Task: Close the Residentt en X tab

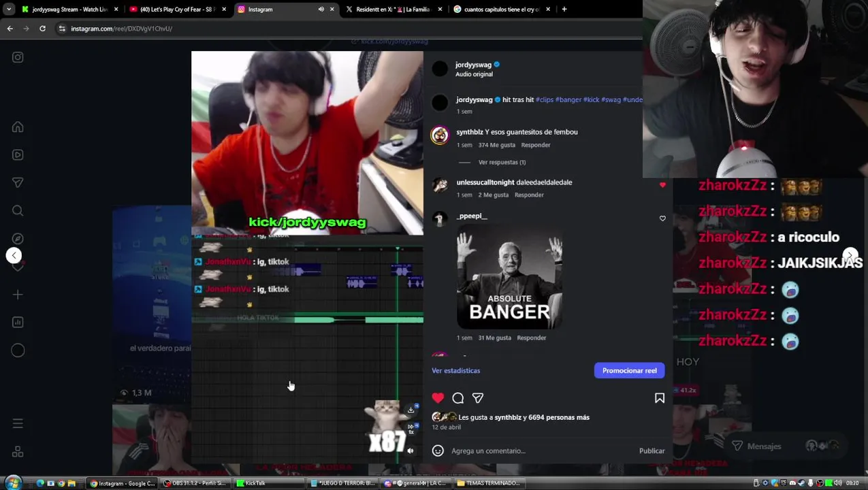Action: click(440, 10)
